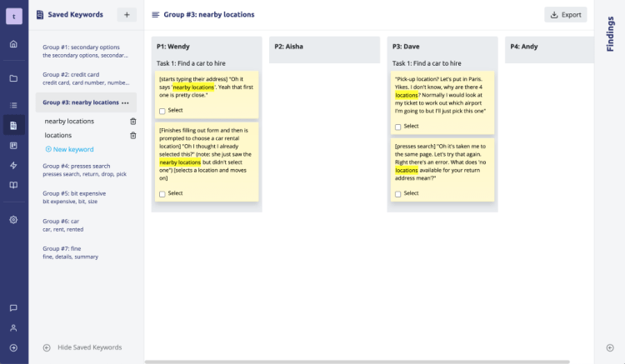Delete the 'locations' keyword with trash icon

(x=133, y=135)
